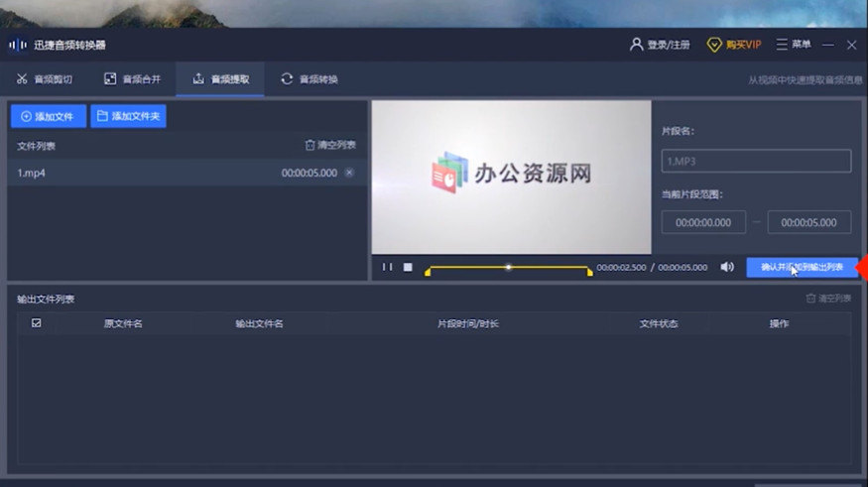
Task: Stop the video playback
Action: click(408, 267)
